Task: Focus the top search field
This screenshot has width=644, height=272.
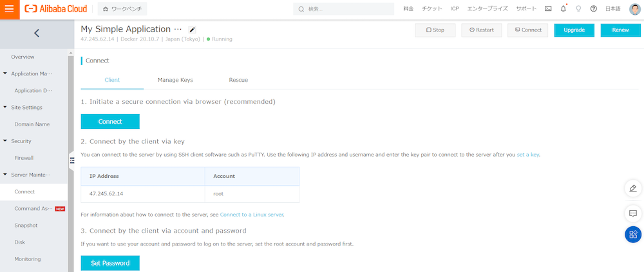Action: coord(348,9)
